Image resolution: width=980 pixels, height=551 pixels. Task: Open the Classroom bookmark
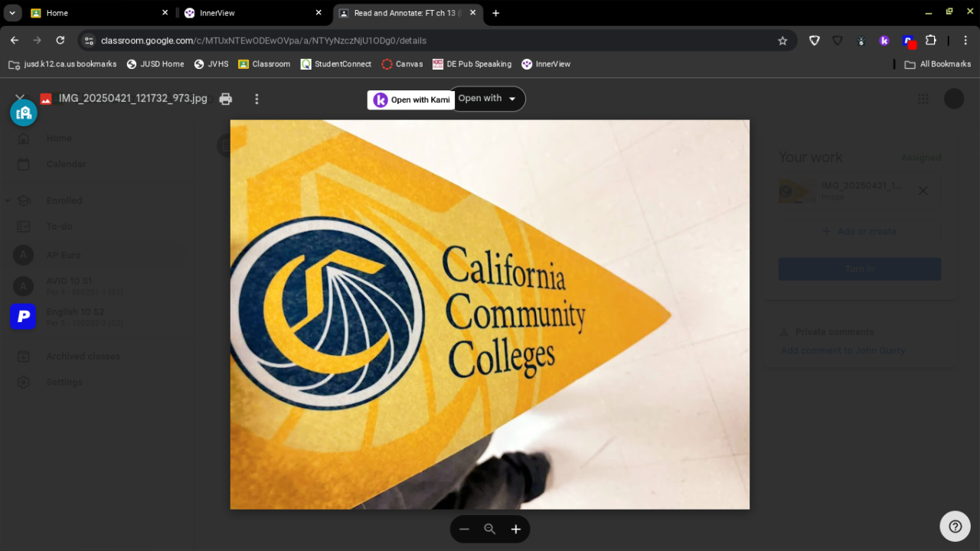click(x=264, y=64)
